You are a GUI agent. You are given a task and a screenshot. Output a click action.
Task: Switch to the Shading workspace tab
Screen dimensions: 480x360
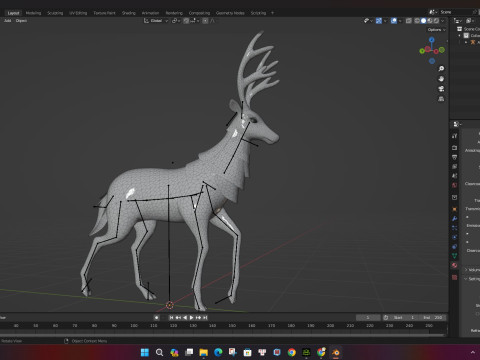tap(129, 13)
